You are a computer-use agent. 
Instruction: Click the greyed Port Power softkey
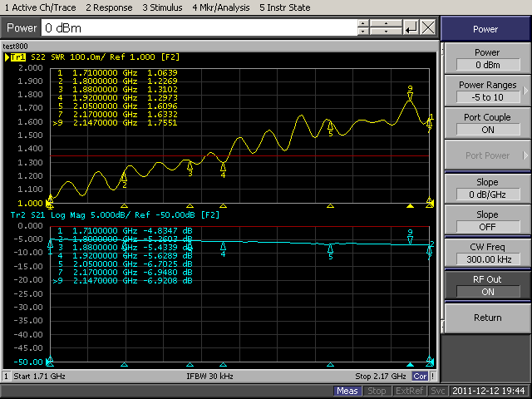(x=487, y=155)
